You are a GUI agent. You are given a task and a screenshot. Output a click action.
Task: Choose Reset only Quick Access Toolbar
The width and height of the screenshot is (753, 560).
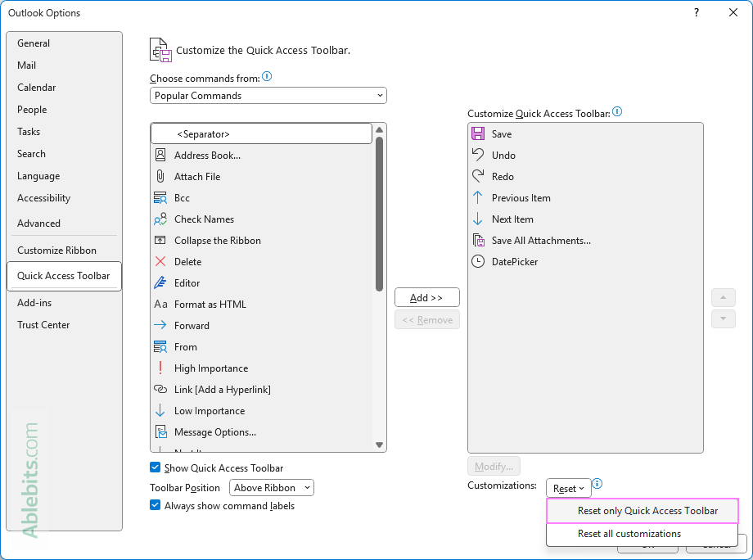coord(642,511)
